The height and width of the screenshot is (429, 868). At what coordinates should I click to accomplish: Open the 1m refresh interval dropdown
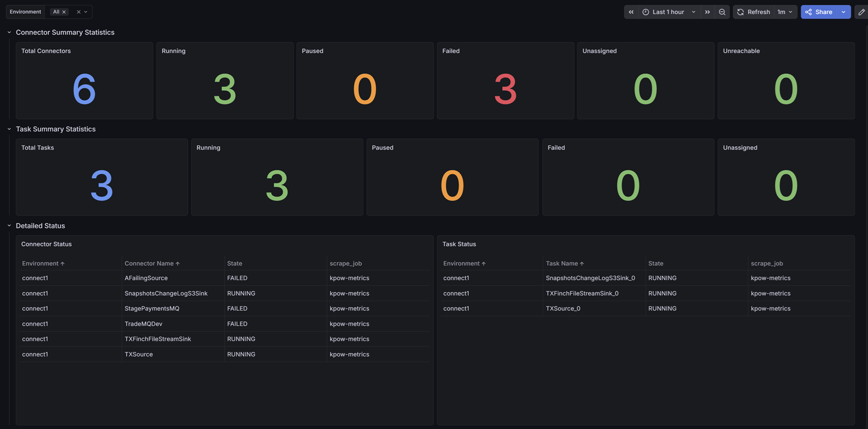[x=785, y=12]
